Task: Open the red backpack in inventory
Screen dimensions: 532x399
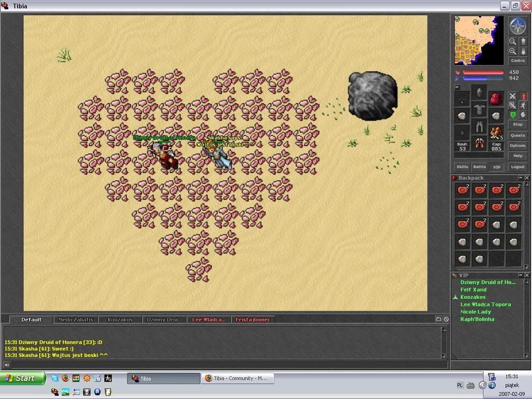Action: click(x=496, y=99)
